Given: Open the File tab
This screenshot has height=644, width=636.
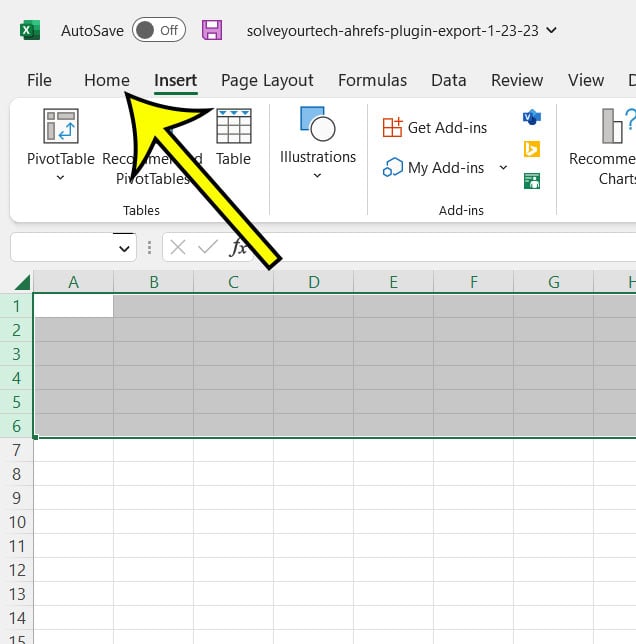Looking at the screenshot, I should coord(39,80).
